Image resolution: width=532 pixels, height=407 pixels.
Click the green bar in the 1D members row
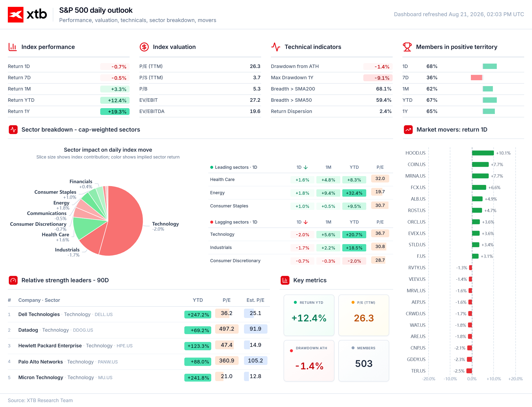(490, 66)
